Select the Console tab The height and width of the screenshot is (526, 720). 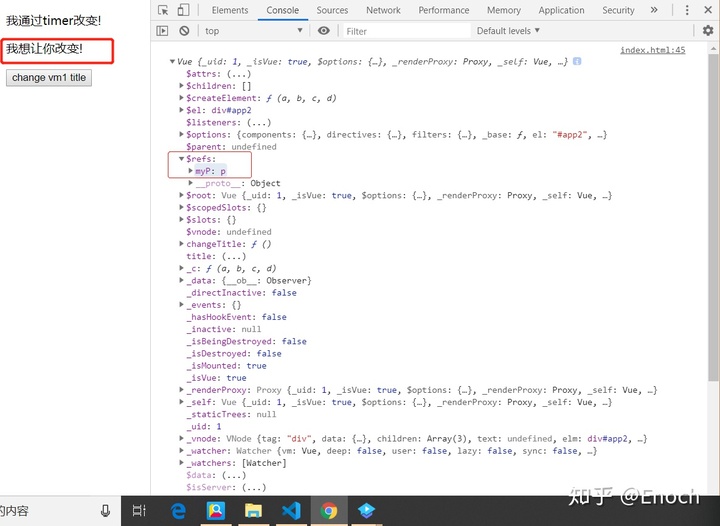pyautogui.click(x=282, y=10)
